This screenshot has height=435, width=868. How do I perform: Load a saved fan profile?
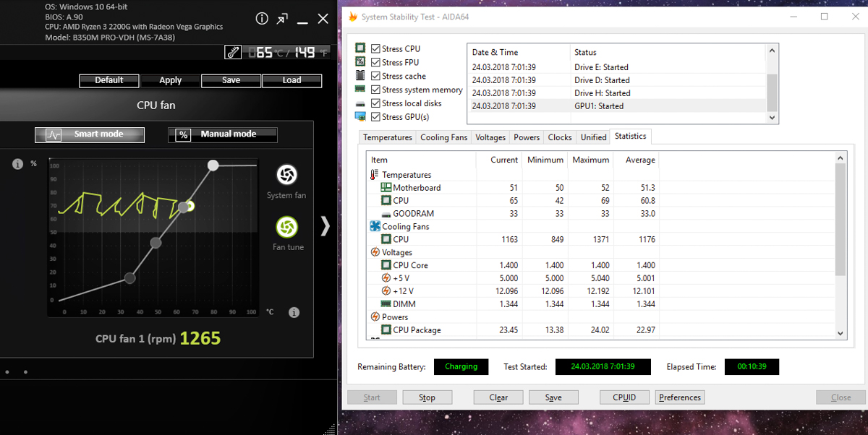click(292, 80)
